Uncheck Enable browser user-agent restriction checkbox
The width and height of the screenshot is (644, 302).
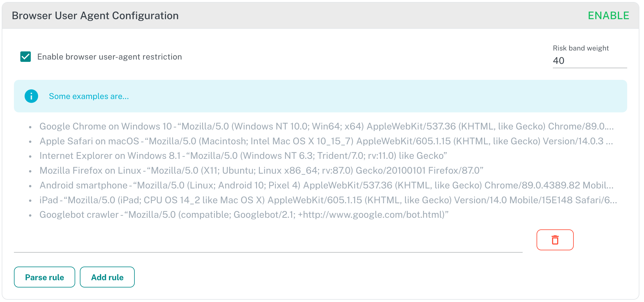(26, 57)
